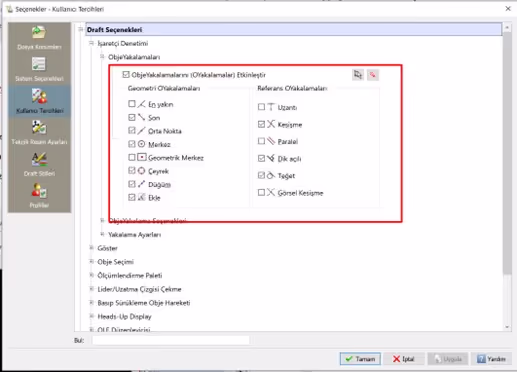This screenshot has width=517, height=372.
Task: Click the Düğüm node snap icon
Action: pyautogui.click(x=141, y=184)
